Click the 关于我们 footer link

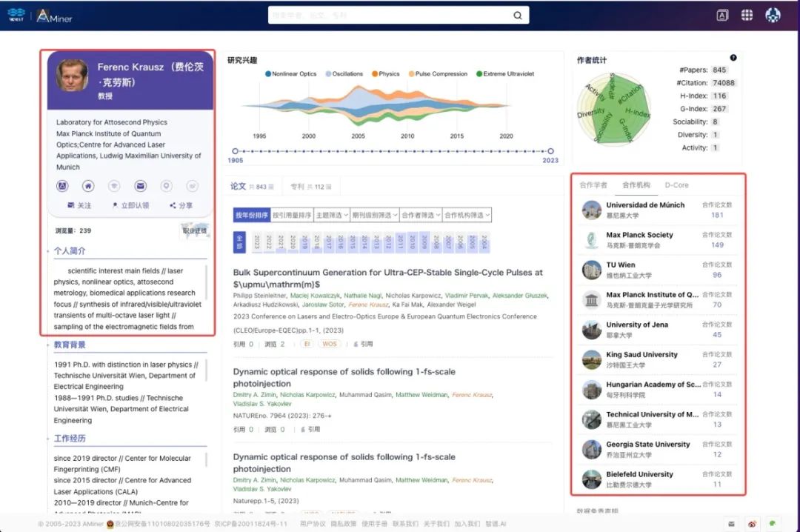point(436,524)
